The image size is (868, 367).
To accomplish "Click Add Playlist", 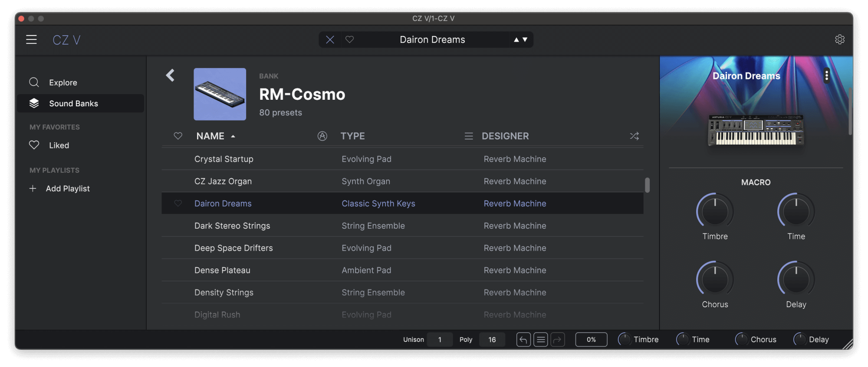I will click(67, 189).
